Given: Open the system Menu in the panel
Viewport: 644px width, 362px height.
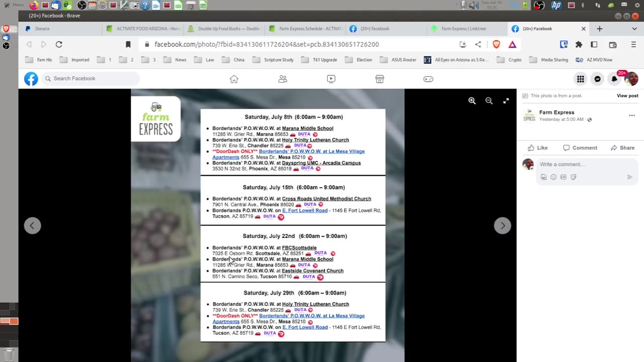Looking at the screenshot, I should tap(14, 5).
